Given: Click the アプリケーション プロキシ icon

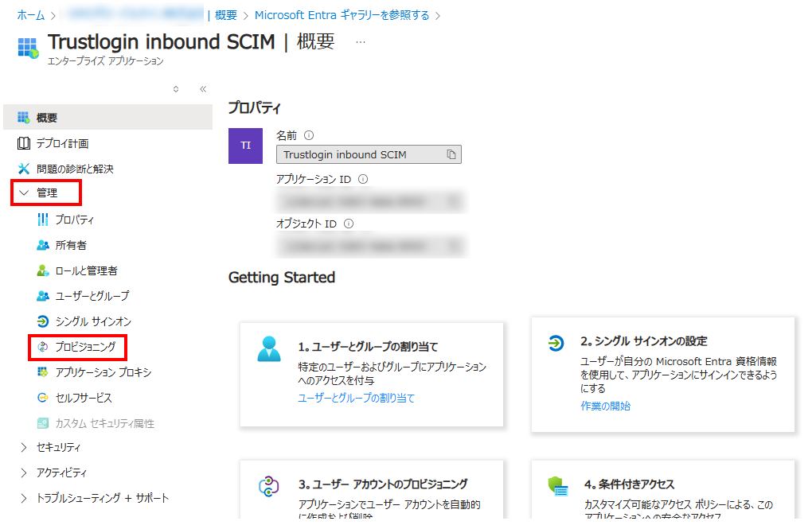Looking at the screenshot, I should tap(43, 372).
